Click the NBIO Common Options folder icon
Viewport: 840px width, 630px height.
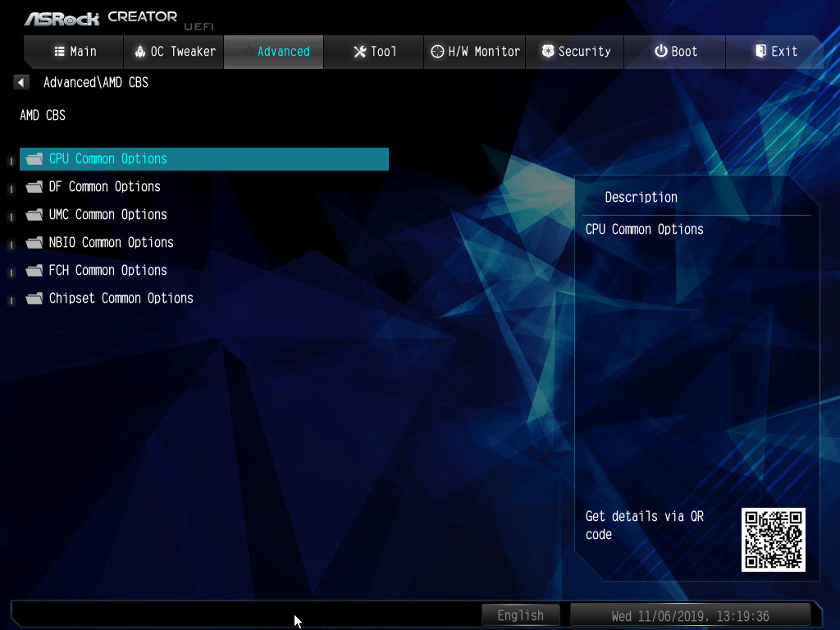point(34,243)
